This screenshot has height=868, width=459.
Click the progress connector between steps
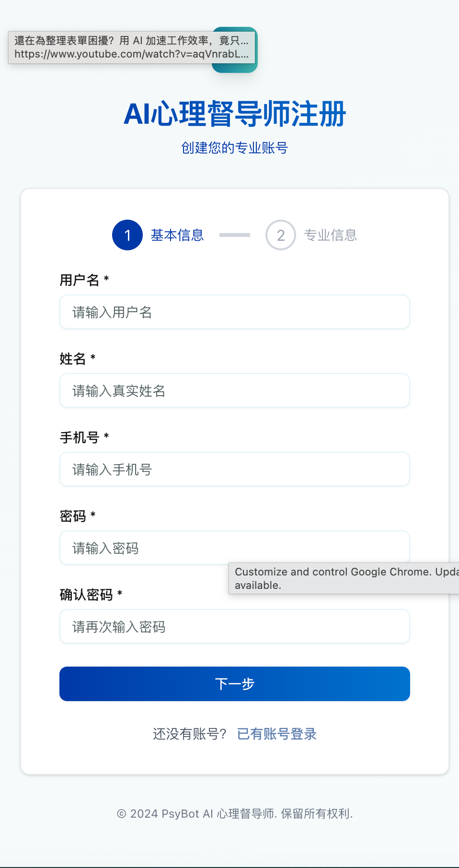coord(234,235)
